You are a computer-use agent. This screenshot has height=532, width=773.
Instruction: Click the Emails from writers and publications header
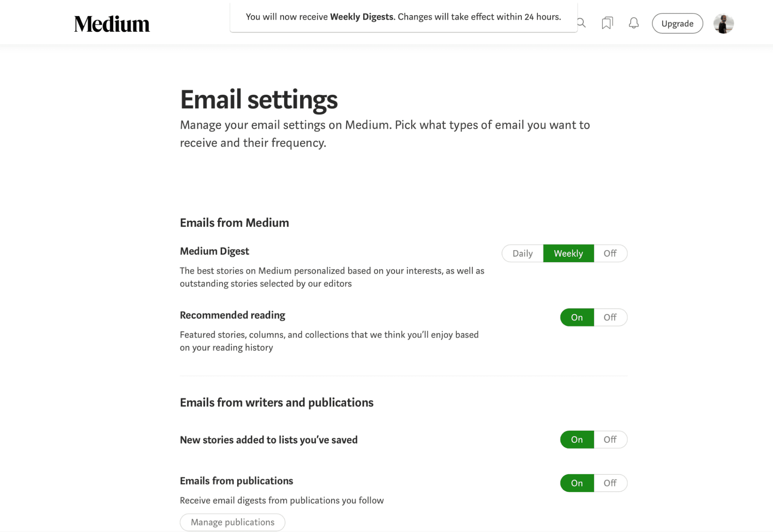point(276,402)
